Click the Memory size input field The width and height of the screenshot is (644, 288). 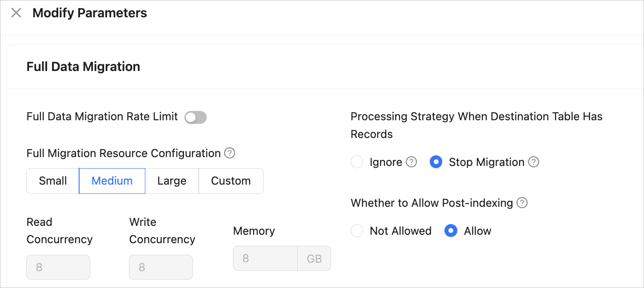pos(265,258)
